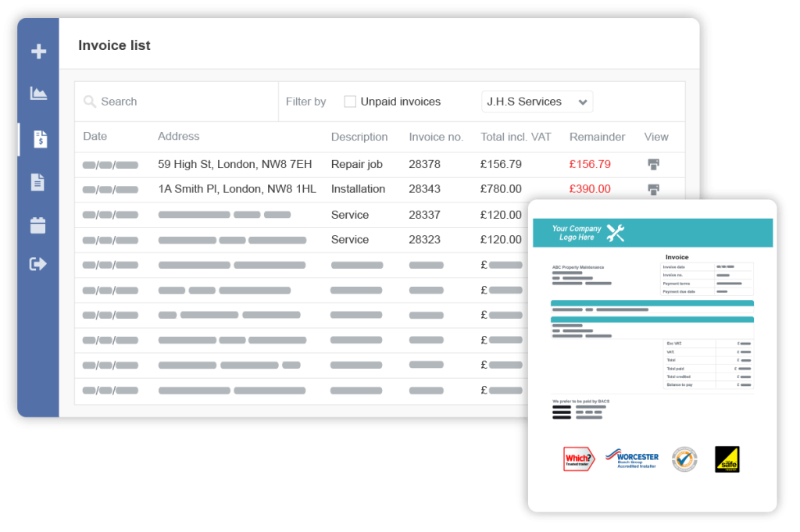Click the red £390.00 remainder amount

590,189
